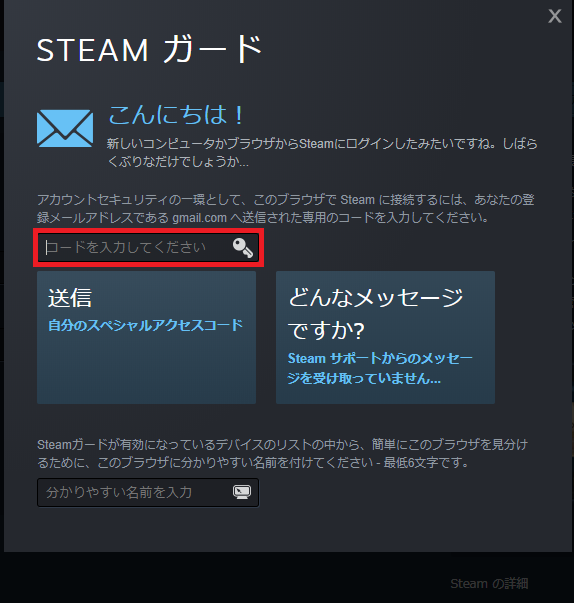Open Steam サポートからのメッセージを受け取っていません link
Image resolution: width=574 pixels, height=603 pixels.
click(x=380, y=368)
